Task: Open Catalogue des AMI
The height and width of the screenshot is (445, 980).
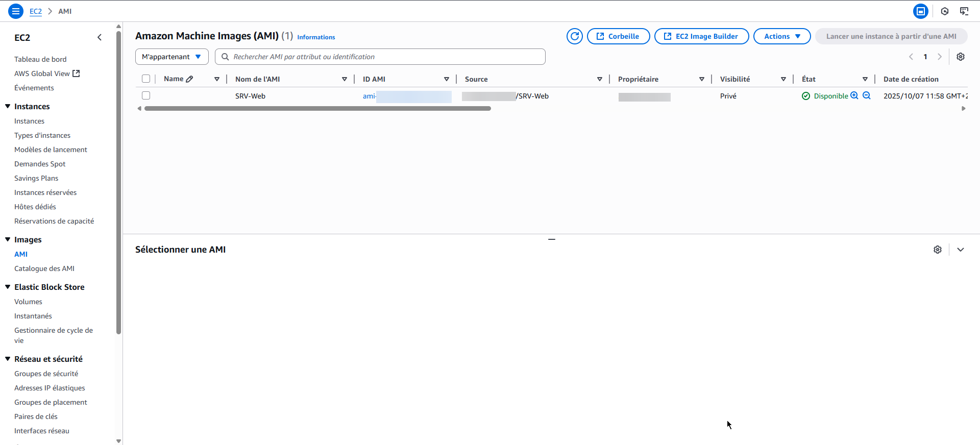Action: pos(44,268)
